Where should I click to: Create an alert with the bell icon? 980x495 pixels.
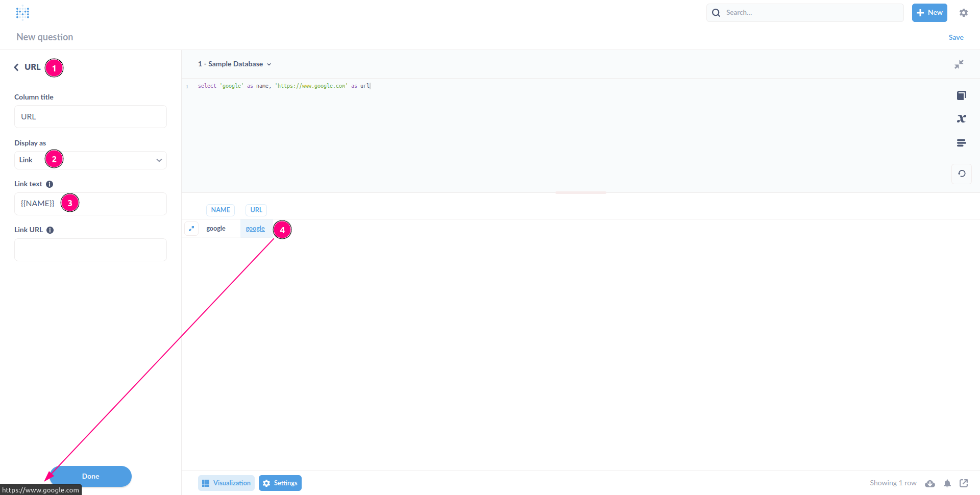click(x=947, y=483)
